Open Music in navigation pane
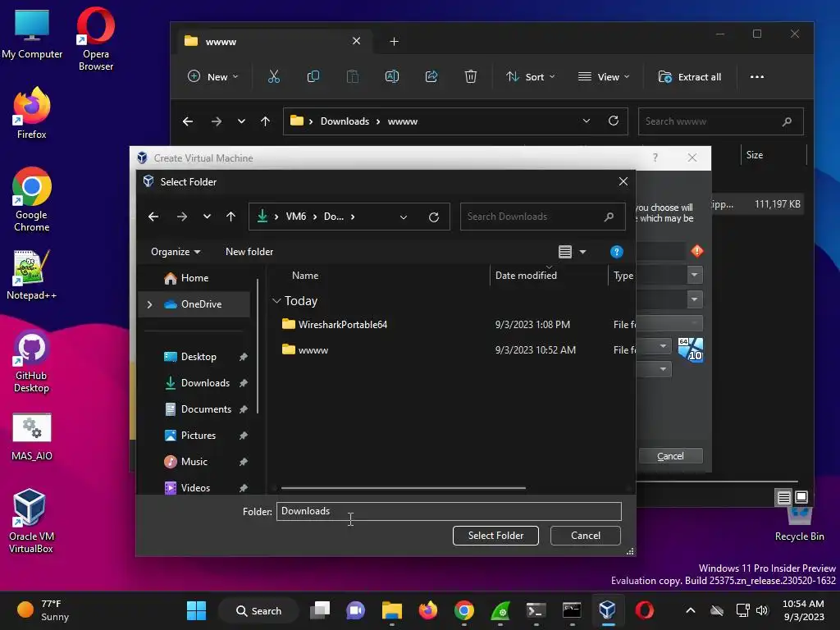840x630 pixels. (194, 462)
